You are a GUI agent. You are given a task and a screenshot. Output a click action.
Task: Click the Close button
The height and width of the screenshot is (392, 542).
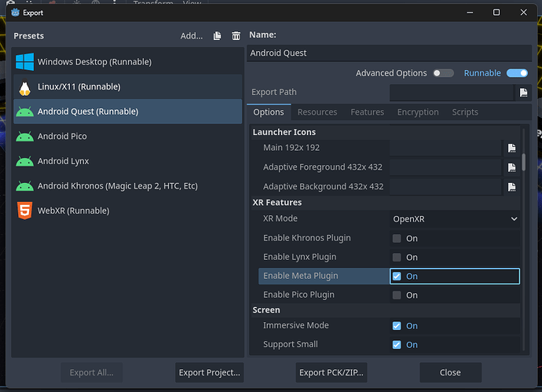coord(450,372)
